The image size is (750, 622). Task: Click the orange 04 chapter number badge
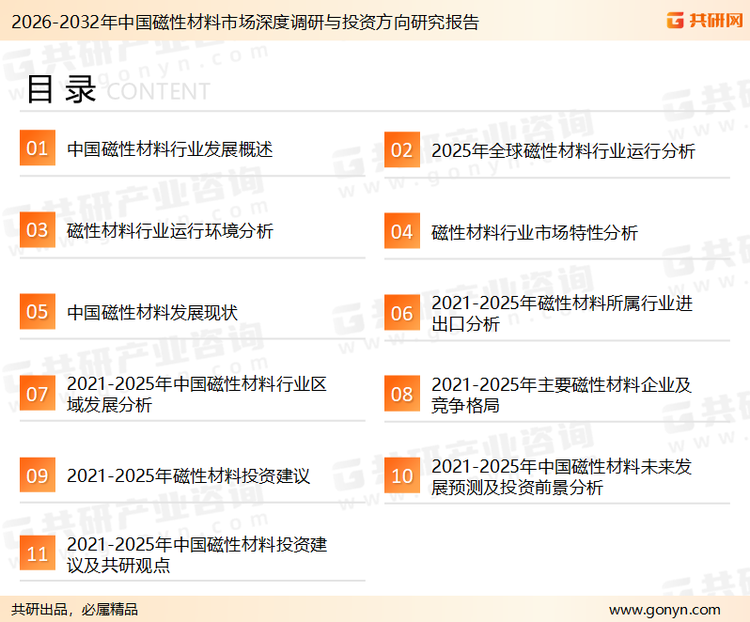coord(401,232)
